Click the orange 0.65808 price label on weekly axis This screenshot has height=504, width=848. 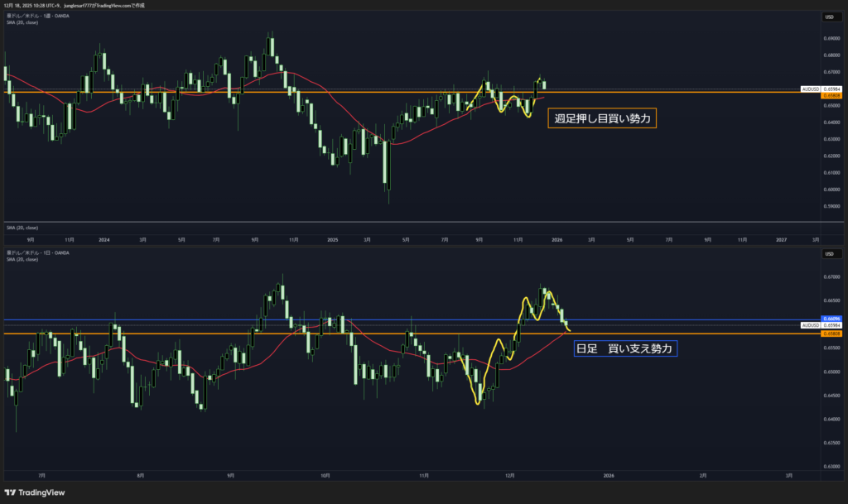(831, 96)
